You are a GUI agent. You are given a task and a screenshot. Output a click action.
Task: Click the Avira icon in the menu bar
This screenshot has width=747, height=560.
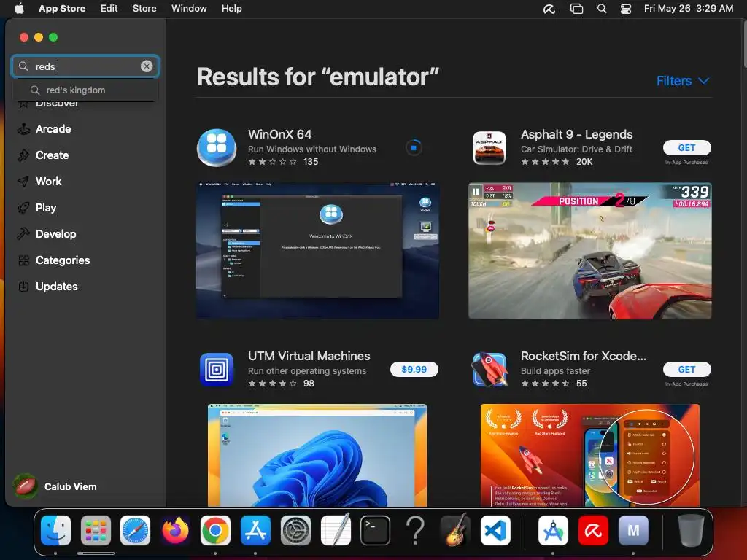(x=549, y=9)
